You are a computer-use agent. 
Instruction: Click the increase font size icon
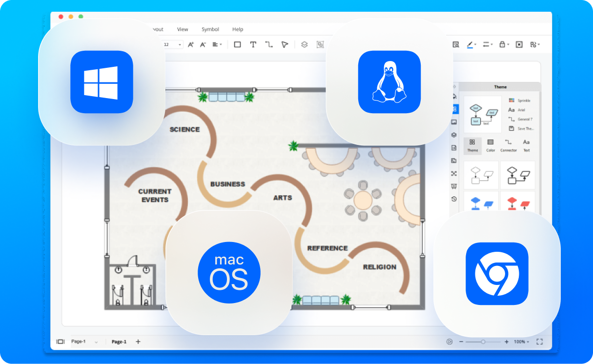[191, 44]
